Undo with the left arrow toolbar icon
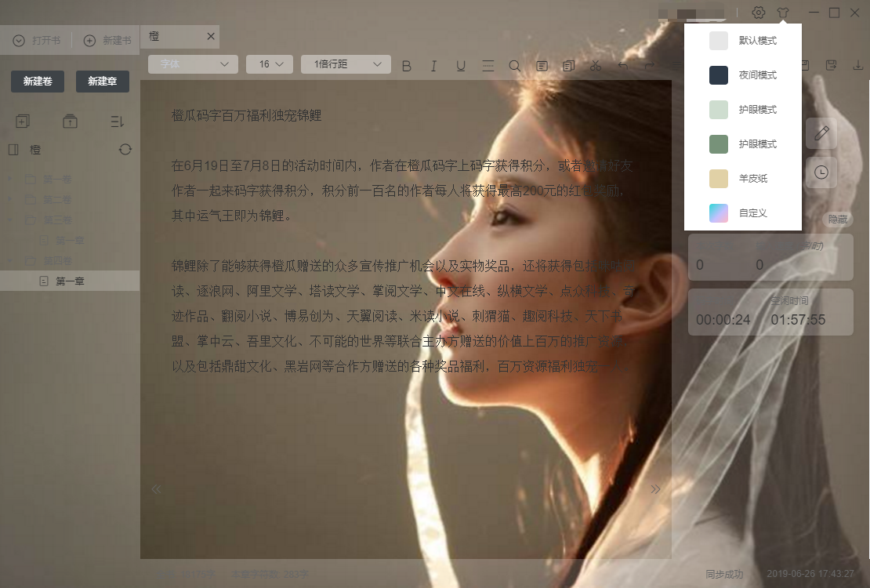 tap(622, 64)
